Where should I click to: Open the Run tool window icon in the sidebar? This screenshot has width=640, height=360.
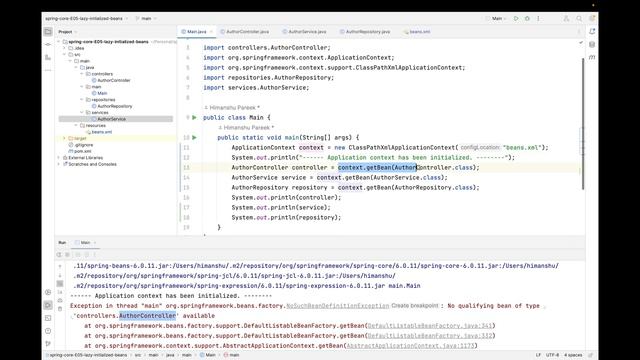(x=48, y=305)
